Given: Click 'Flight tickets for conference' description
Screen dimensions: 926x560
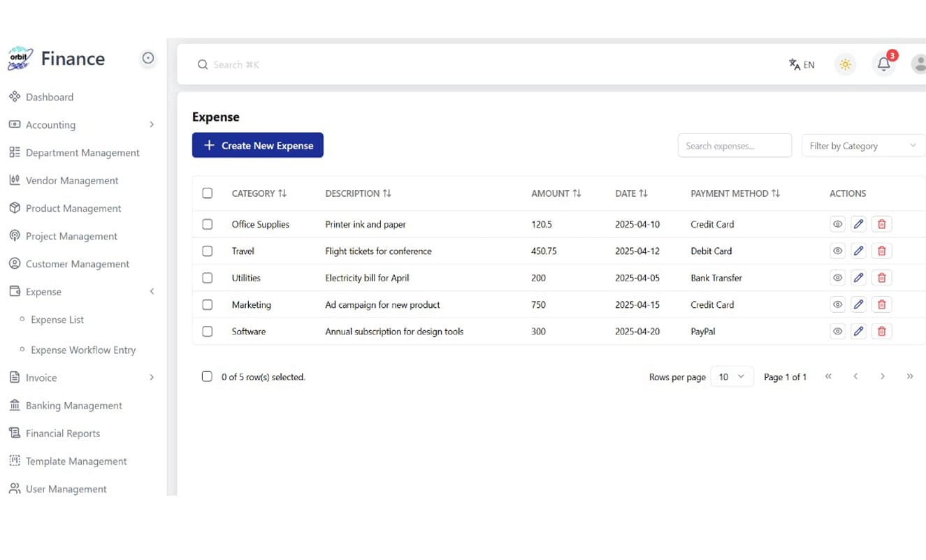Looking at the screenshot, I should (x=378, y=251).
